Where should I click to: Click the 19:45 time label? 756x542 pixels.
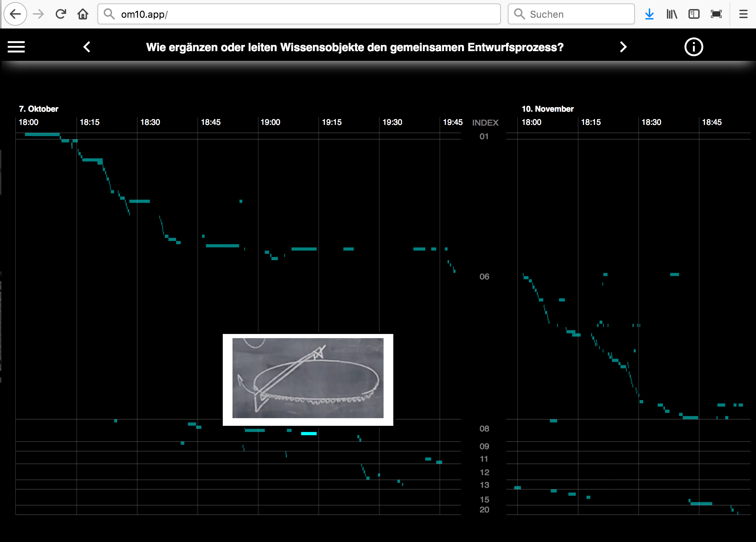click(x=453, y=122)
